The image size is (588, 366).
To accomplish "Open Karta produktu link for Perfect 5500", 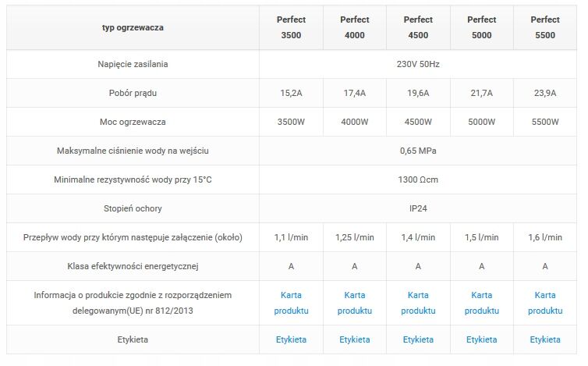I will click(545, 303).
